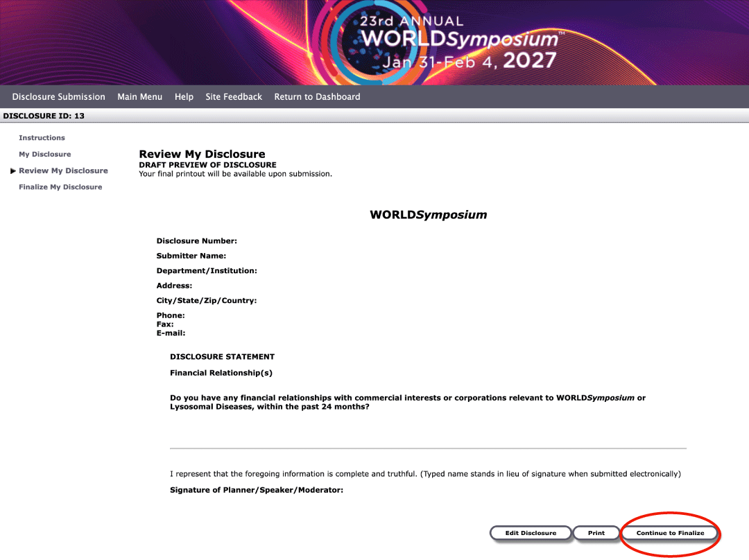
Task: Click the WORLDSymposium 2027 banner image
Action: [374, 42]
